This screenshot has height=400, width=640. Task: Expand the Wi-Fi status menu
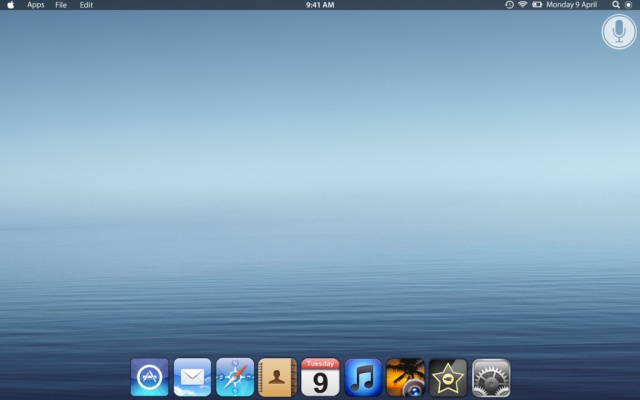[x=522, y=5]
